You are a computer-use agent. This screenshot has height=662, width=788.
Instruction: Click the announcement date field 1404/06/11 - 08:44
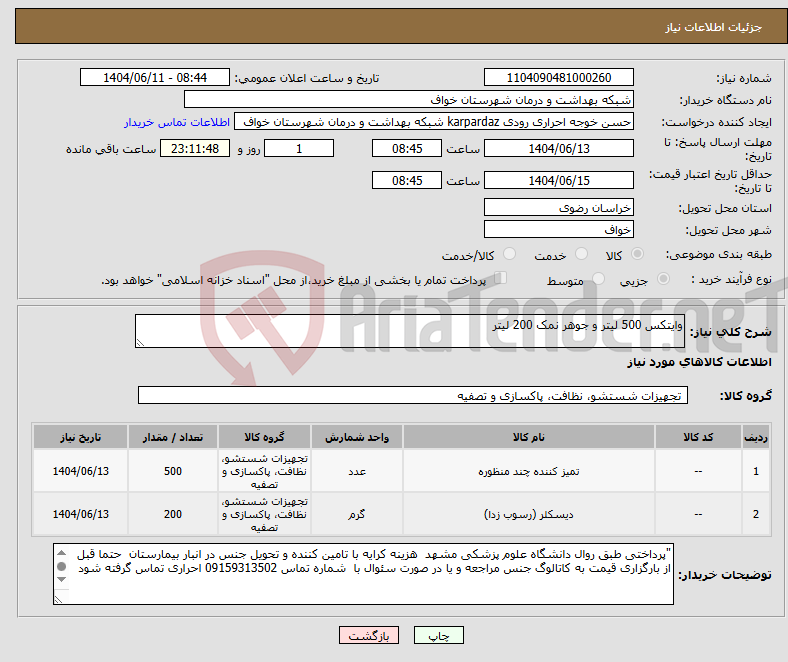[155, 77]
